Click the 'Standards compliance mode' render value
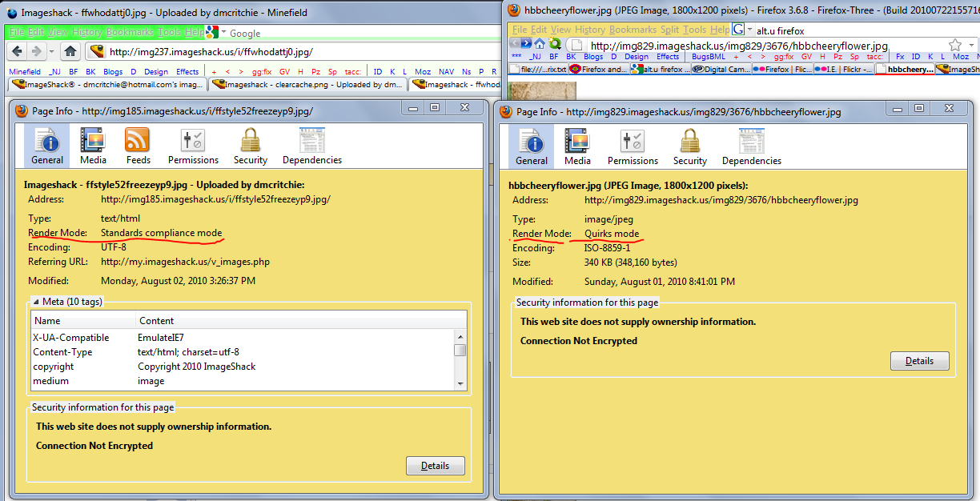Image resolution: width=980 pixels, height=501 pixels. point(161,233)
